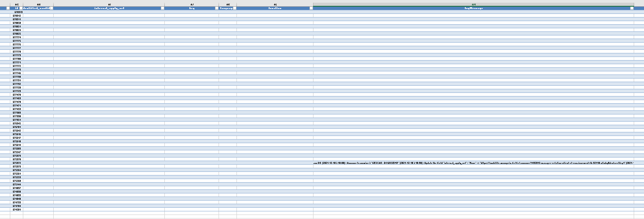Select column AJ by its letter header
This screenshot has height=219, width=644.
click(x=192, y=4)
